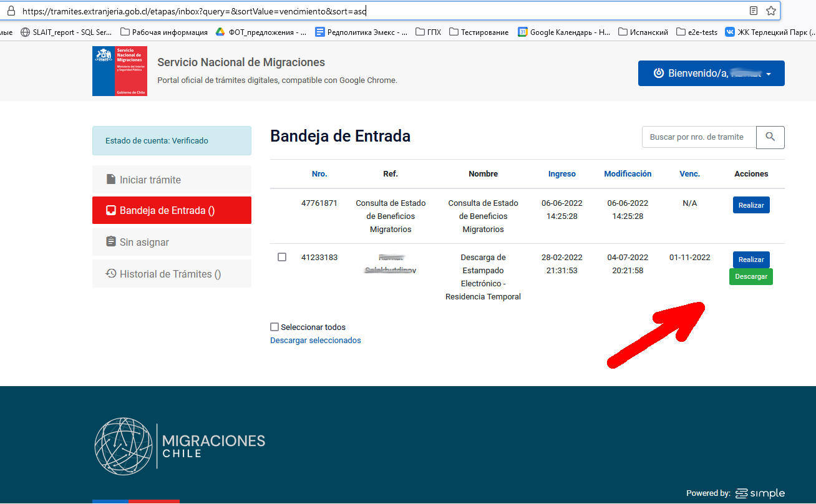816x504 pixels.
Task: Click the search magnifier icon button
Action: [770, 137]
